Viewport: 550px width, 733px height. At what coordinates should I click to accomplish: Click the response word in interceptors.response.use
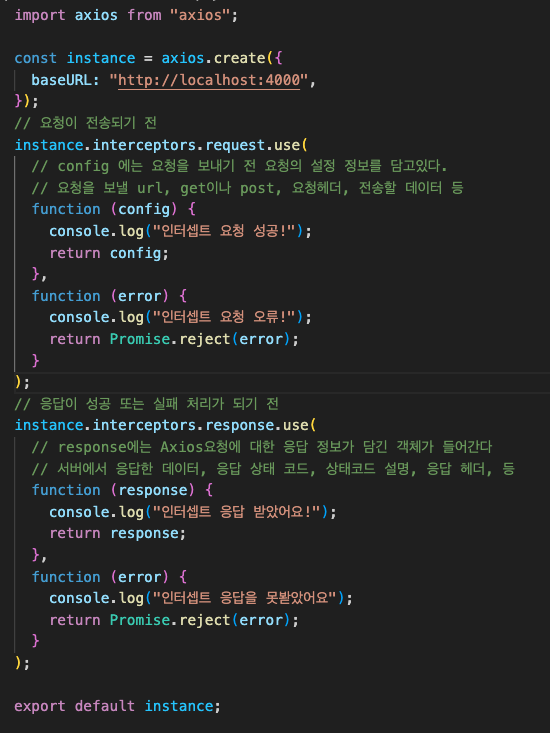tap(239, 425)
